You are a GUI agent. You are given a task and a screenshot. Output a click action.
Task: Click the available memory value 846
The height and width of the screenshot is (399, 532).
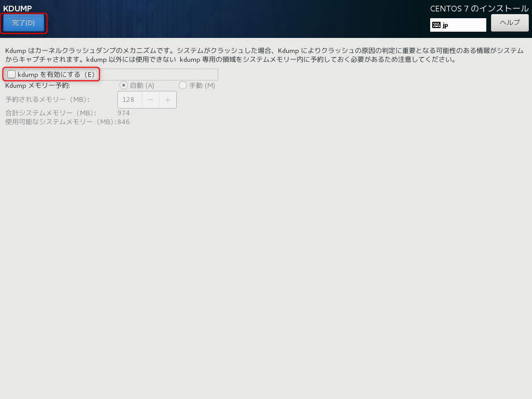(x=124, y=122)
